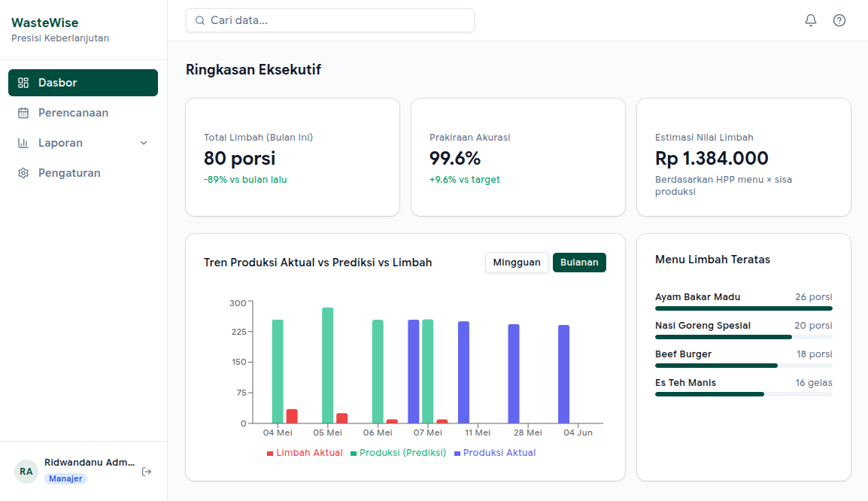Go to the Dasbor page
The height and width of the screenshot is (501, 868).
coord(83,83)
